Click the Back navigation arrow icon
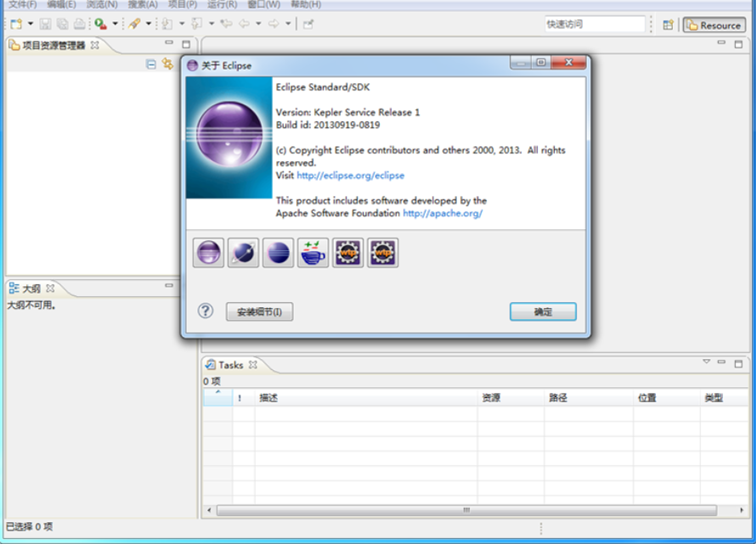756x544 pixels. (x=245, y=24)
